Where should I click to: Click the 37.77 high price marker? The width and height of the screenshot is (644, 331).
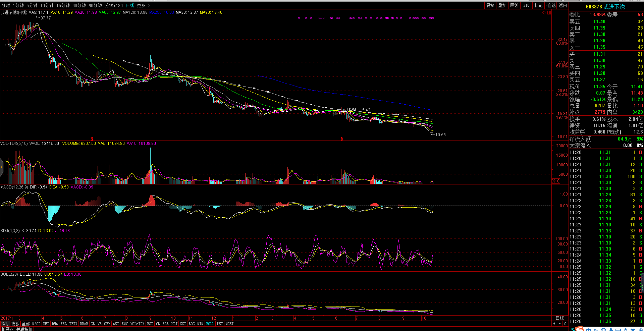(46, 18)
